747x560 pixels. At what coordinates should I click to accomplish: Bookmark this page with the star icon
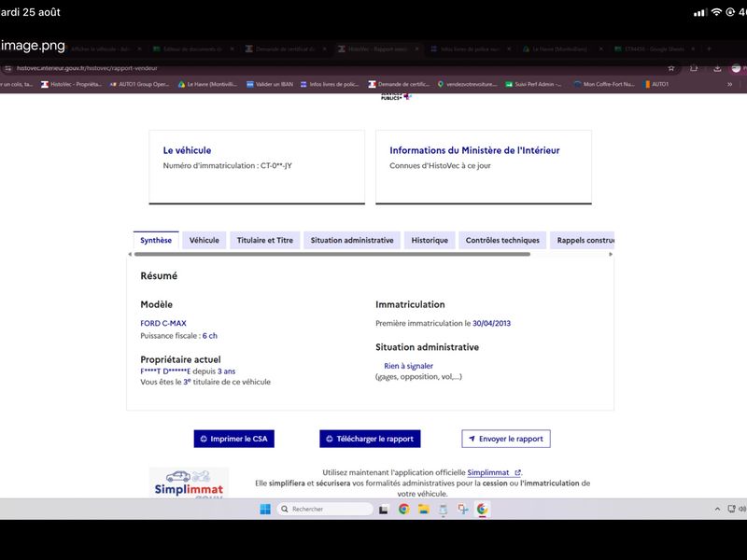point(671,68)
